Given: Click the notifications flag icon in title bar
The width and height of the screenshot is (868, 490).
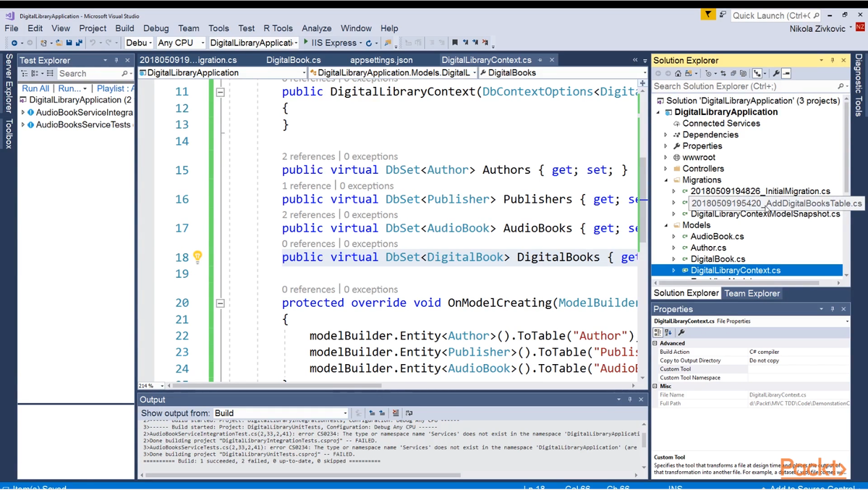Looking at the screenshot, I should pos(707,14).
